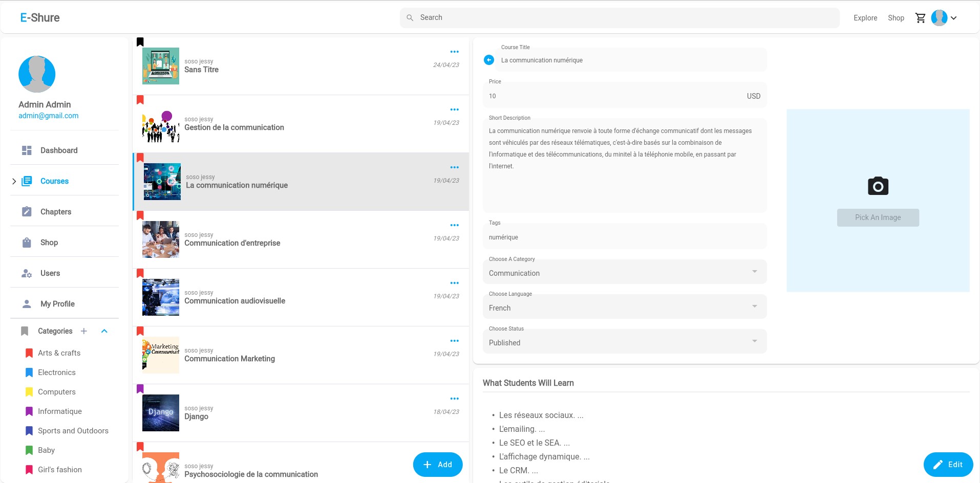Screen dimensions: 980x483
Task: Go to Dashboard in sidebar
Action: (x=59, y=150)
